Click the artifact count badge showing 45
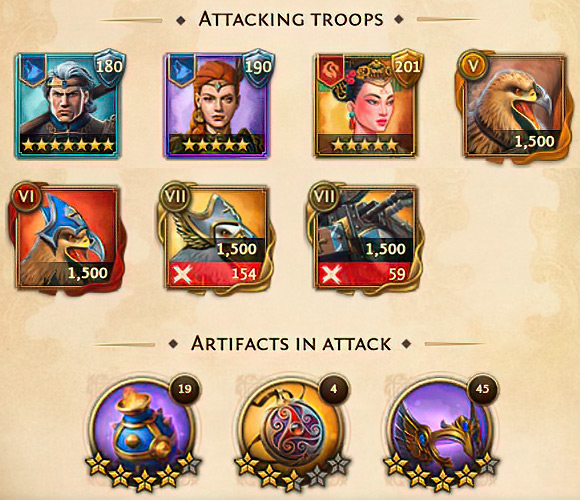The height and width of the screenshot is (500, 580). [482, 389]
